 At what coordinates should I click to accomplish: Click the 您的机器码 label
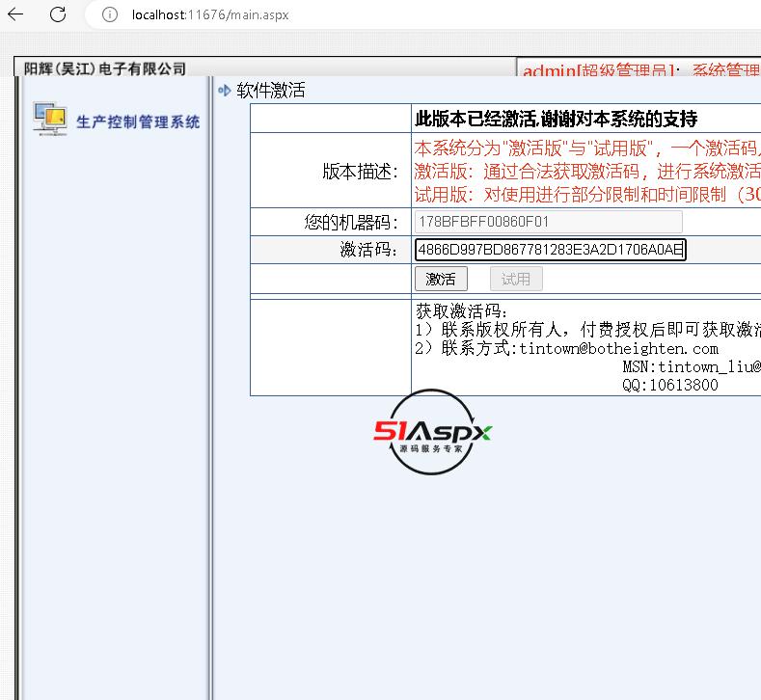(351, 222)
